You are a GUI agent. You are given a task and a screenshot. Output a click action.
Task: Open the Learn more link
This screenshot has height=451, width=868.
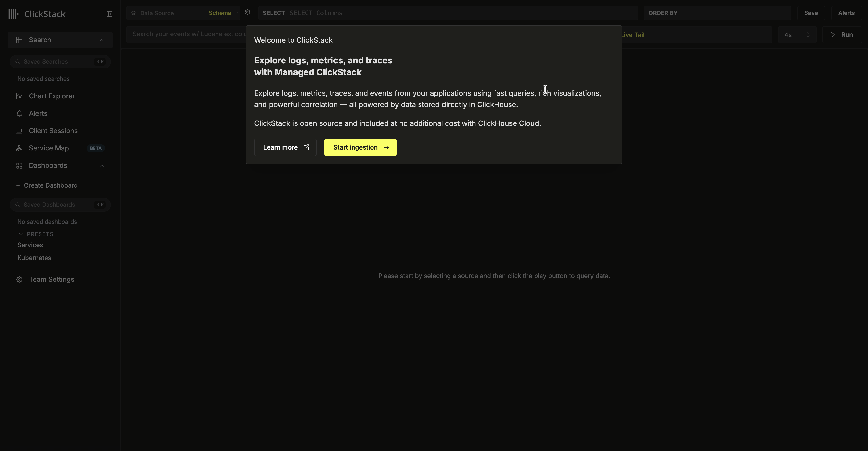(x=285, y=147)
